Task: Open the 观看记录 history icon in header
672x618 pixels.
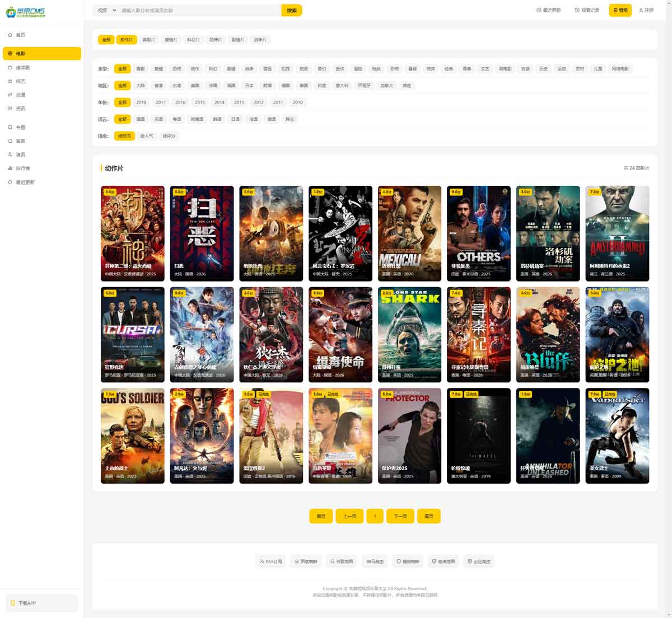Action: pyautogui.click(x=577, y=10)
